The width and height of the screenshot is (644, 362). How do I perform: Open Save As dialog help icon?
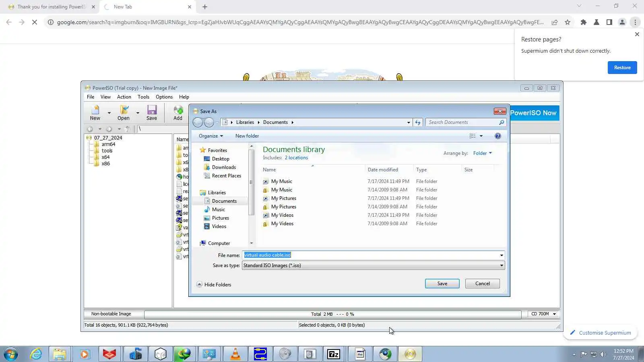[x=498, y=136]
